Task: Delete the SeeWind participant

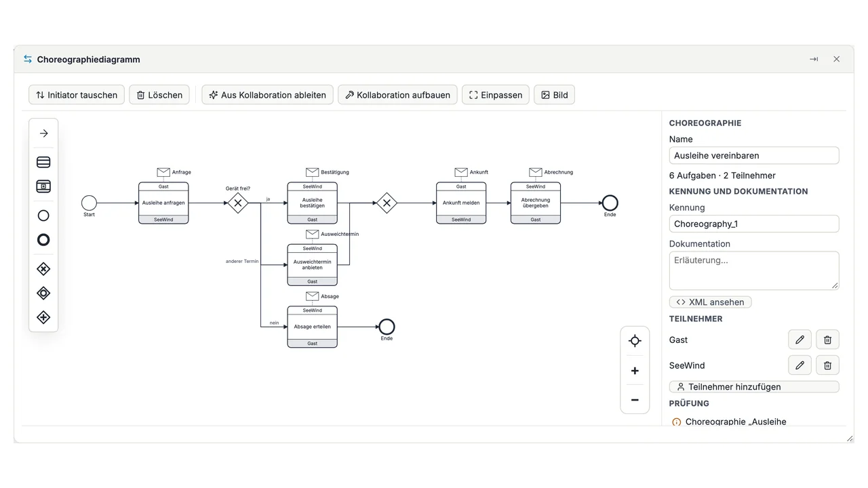Action: pos(827,365)
